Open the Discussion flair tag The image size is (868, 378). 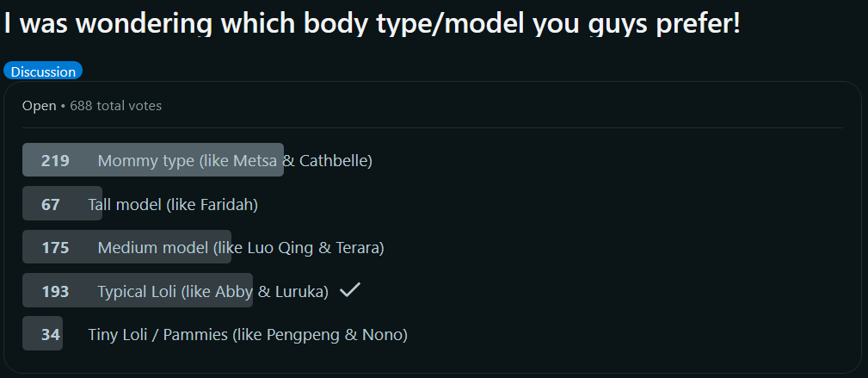point(43,71)
